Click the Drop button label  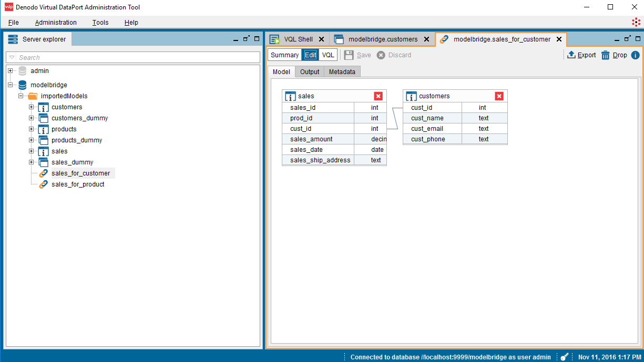click(x=620, y=55)
